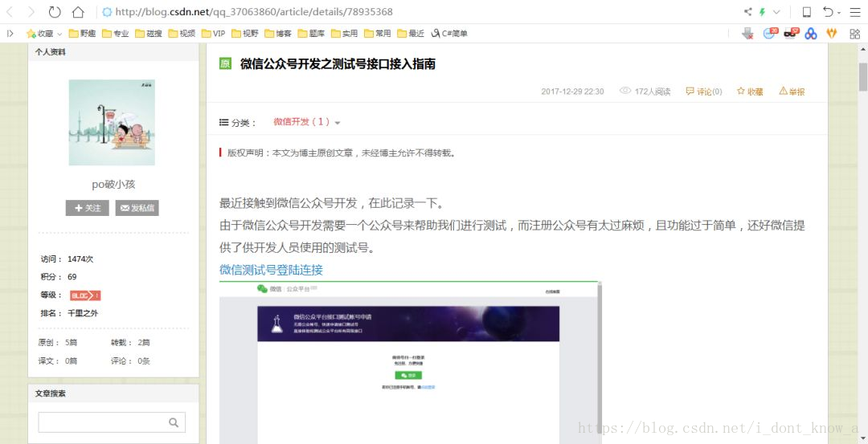868x444 pixels.
Task: Click the 收藏 star bookmark button
Action: (40, 33)
